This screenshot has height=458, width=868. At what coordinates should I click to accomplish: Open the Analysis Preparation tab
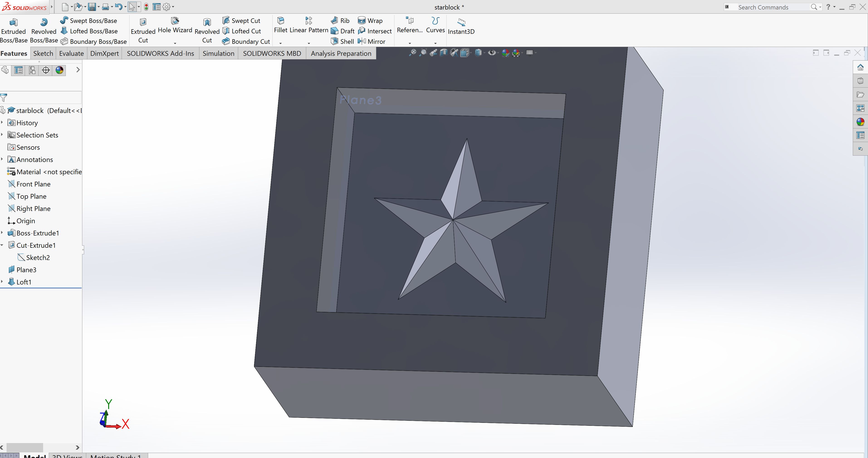341,53
